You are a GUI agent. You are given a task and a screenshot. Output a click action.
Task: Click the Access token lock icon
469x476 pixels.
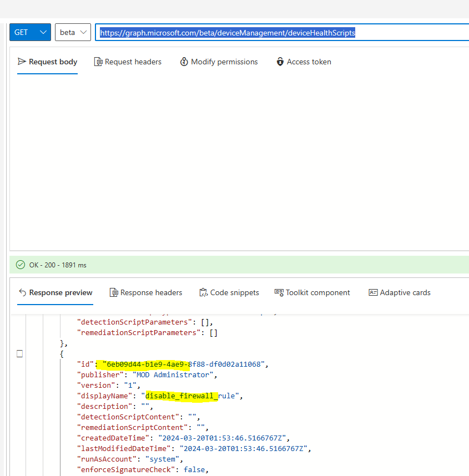click(x=280, y=62)
